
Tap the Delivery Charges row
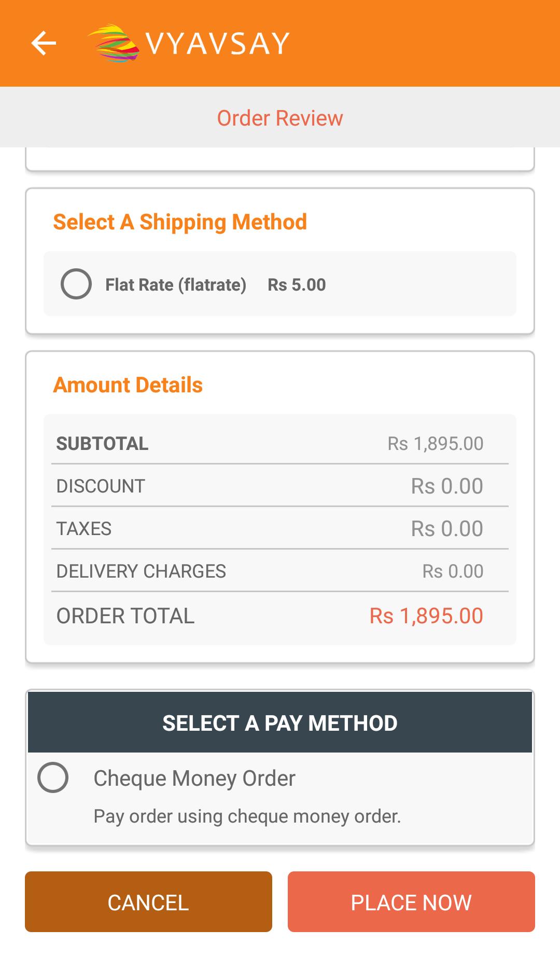pyautogui.click(x=280, y=571)
